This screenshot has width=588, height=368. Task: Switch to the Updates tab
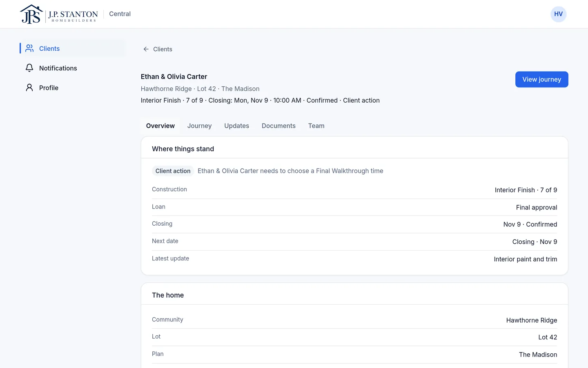pos(236,126)
